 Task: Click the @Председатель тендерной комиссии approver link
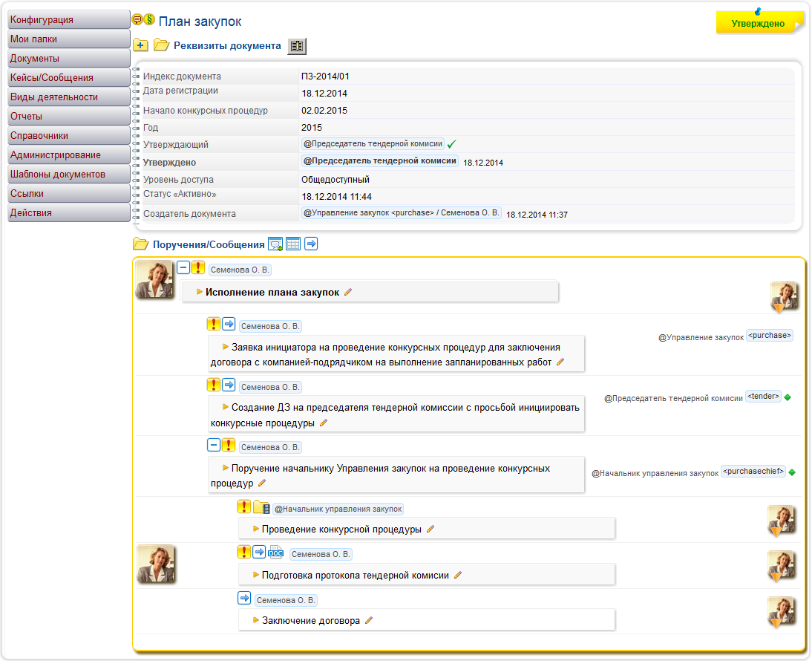(x=373, y=144)
